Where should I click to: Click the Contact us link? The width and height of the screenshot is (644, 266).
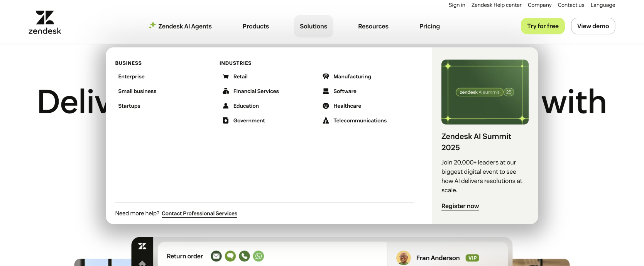click(571, 5)
